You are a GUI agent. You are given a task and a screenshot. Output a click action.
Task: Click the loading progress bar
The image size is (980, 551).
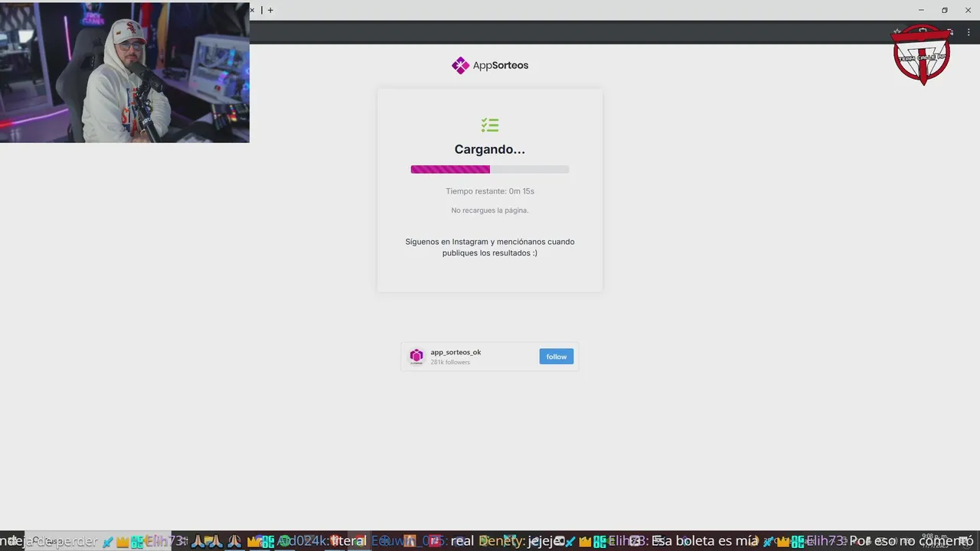(490, 169)
